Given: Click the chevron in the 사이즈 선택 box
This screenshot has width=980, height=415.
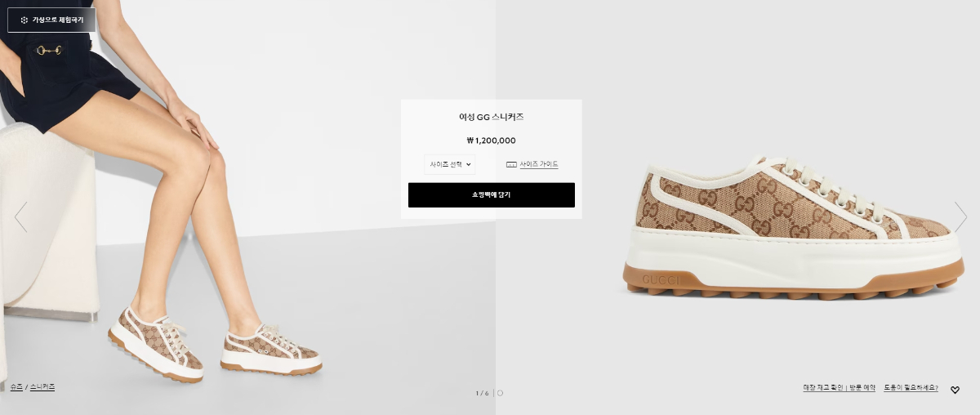Looking at the screenshot, I should (x=468, y=164).
